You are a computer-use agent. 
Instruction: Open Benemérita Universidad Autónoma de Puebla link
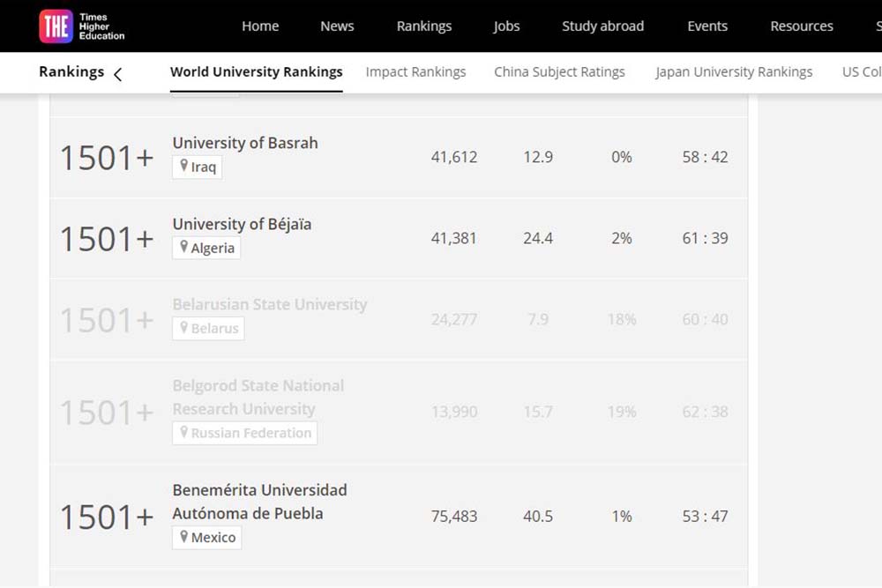point(259,502)
